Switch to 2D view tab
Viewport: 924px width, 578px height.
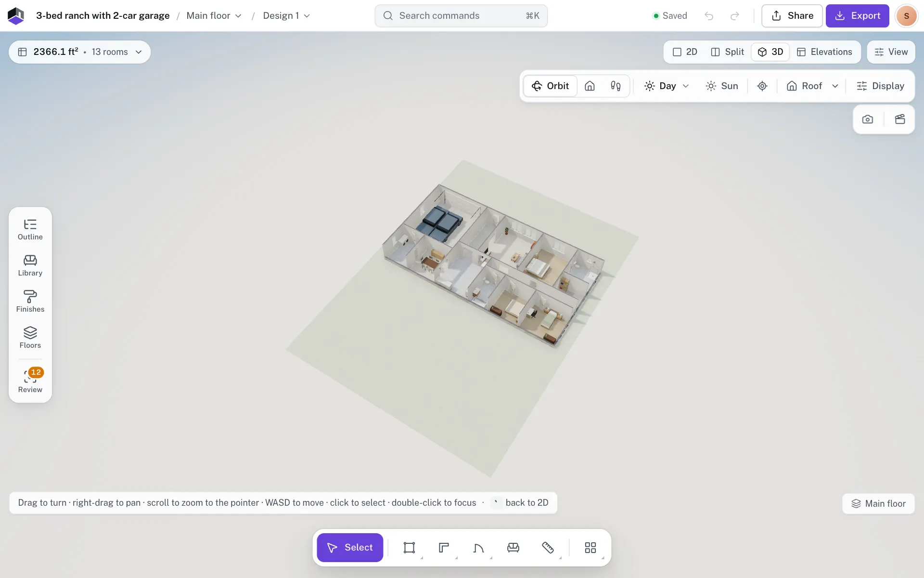point(685,52)
